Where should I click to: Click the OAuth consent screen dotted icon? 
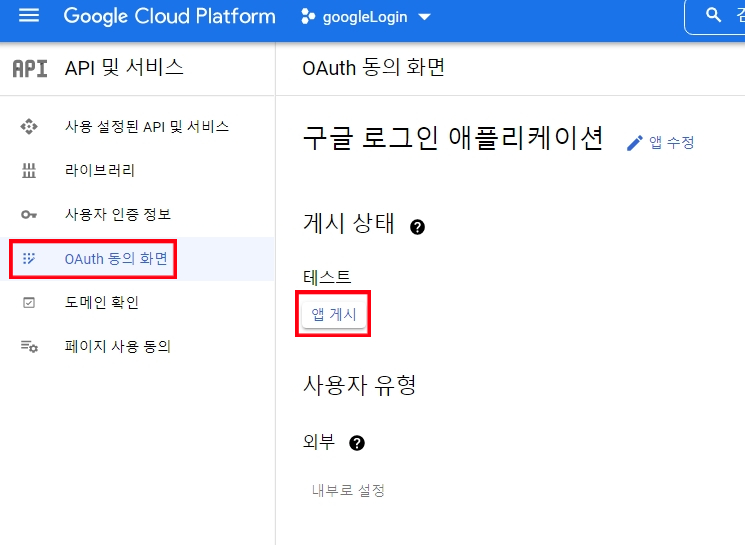29,258
